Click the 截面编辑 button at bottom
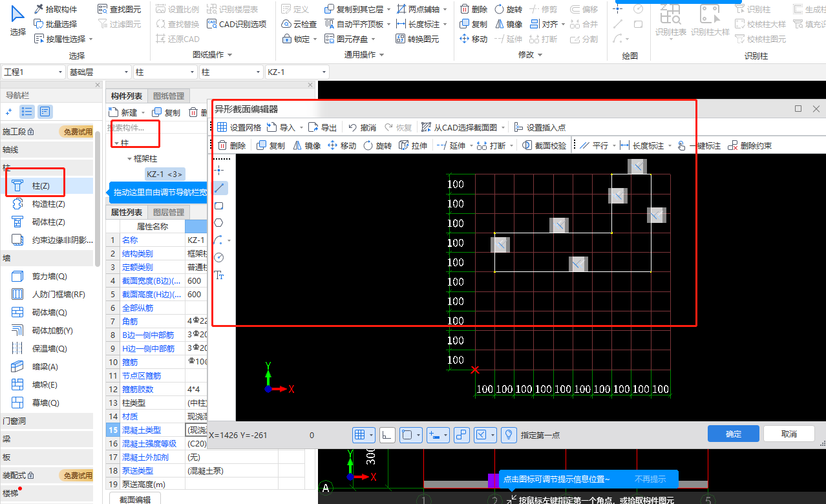Image resolution: width=826 pixels, height=504 pixels. [135, 499]
